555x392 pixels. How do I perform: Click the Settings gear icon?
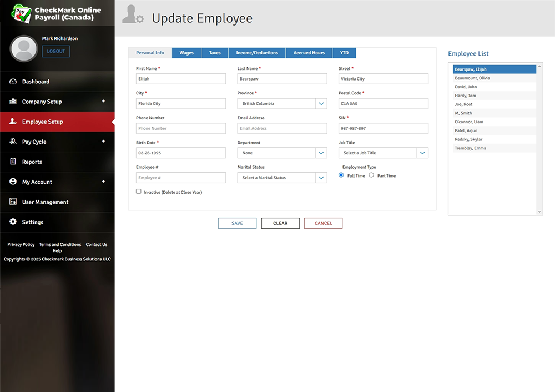13,222
